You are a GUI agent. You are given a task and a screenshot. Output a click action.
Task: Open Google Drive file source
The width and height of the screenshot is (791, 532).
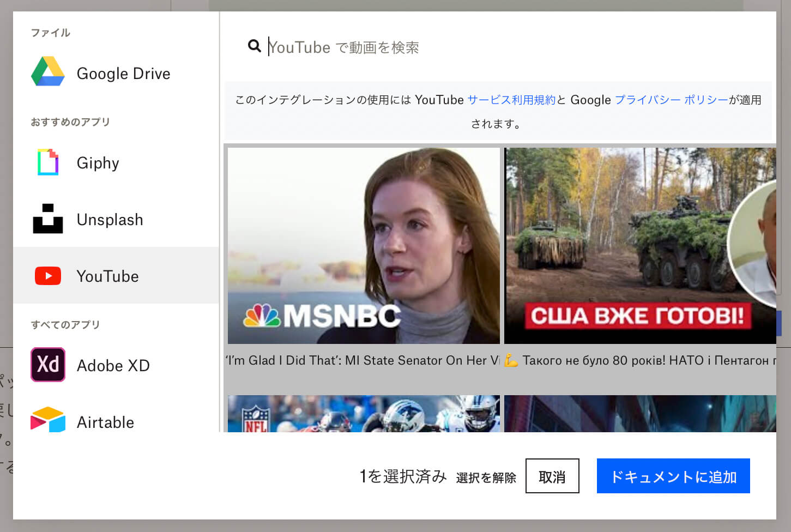[116, 72]
